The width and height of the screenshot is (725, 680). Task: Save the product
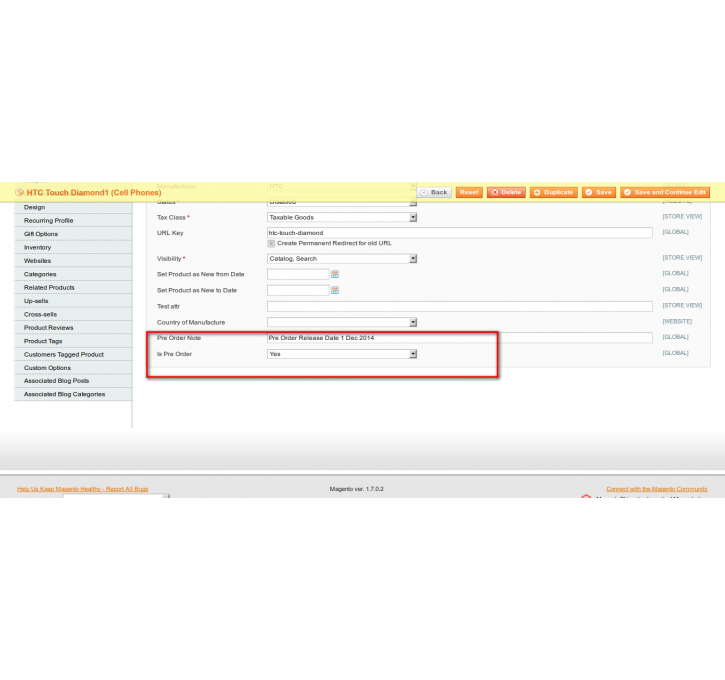coord(598,192)
